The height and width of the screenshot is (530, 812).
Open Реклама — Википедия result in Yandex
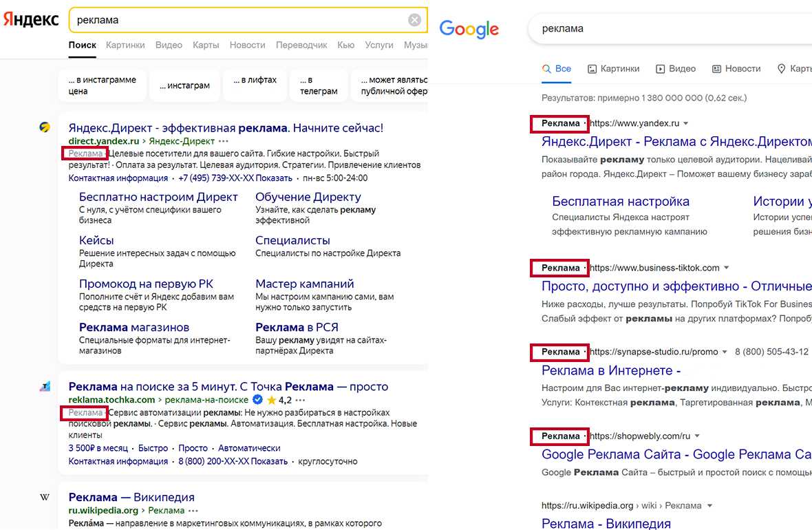pos(131,497)
